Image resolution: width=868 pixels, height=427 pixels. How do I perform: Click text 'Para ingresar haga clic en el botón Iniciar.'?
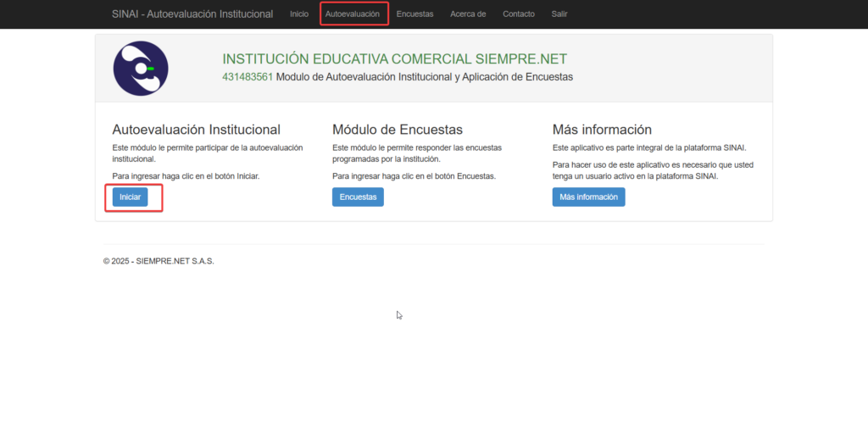pyautogui.click(x=186, y=176)
